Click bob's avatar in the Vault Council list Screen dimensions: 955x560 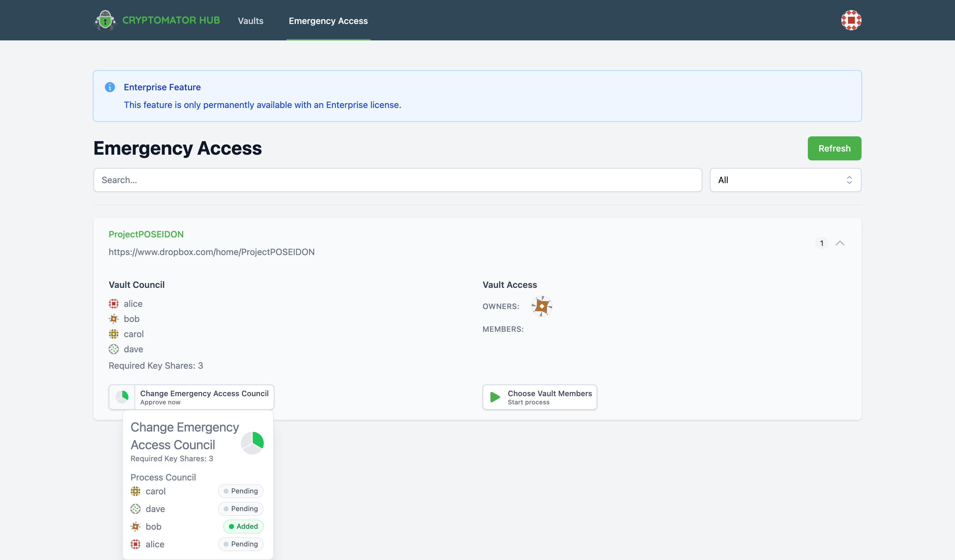[113, 319]
